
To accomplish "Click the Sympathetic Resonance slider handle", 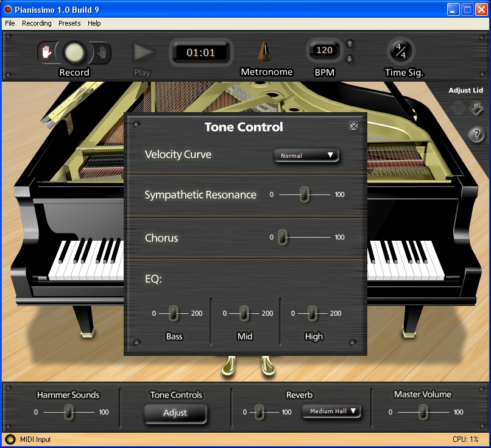I will click(x=305, y=194).
